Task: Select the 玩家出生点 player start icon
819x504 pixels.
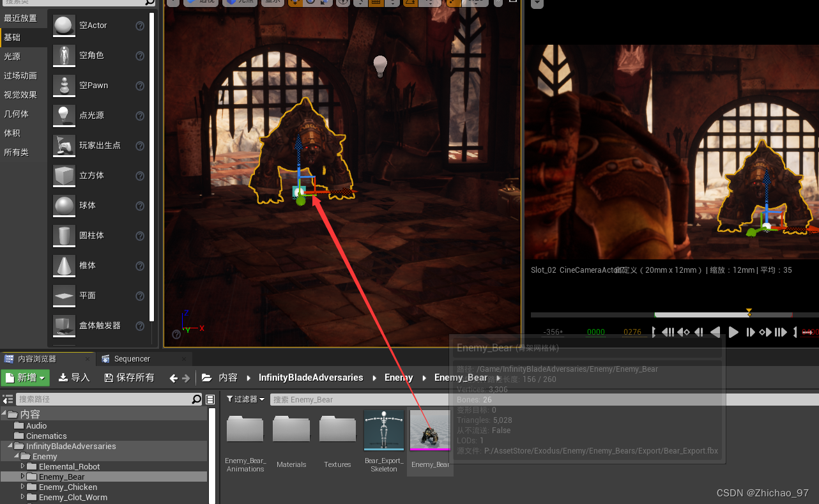Action: pyautogui.click(x=64, y=146)
